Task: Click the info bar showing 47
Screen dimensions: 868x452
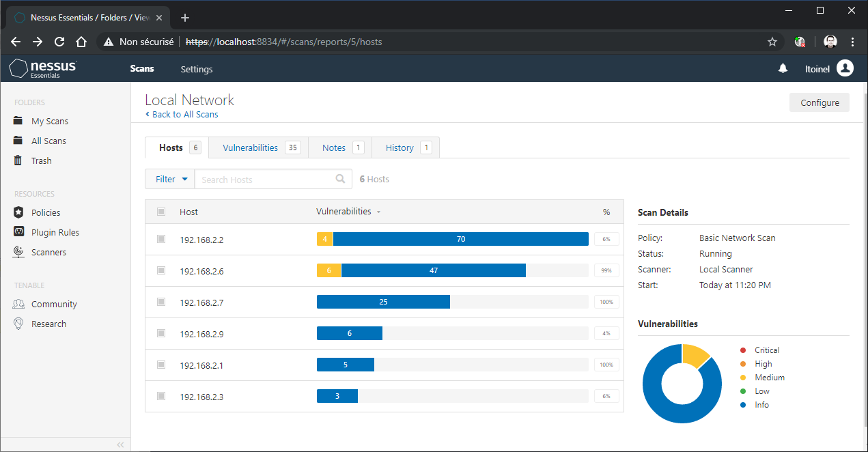Action: 434,270
